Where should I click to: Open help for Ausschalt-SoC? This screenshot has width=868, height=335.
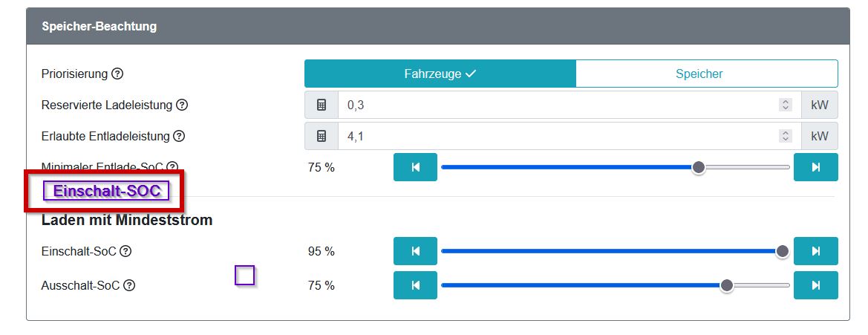pos(129,286)
